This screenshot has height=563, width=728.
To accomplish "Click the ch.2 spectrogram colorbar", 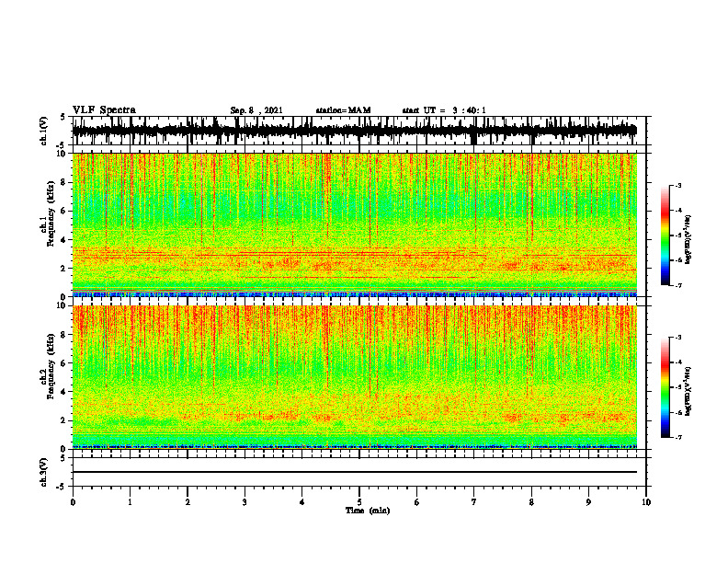I will pos(665,387).
